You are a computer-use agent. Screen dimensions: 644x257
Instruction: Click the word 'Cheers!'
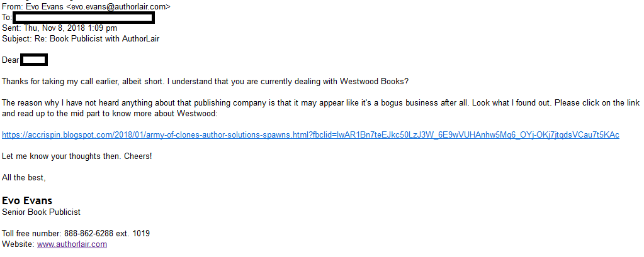[x=137, y=156]
